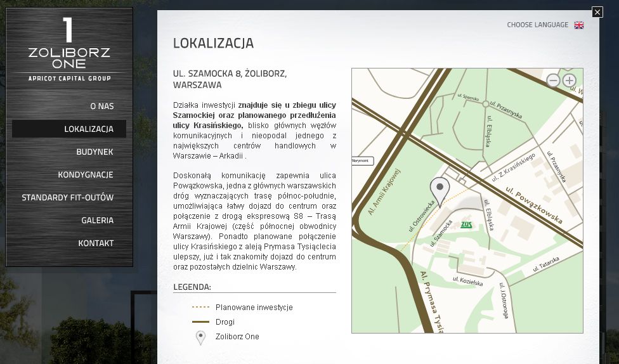Click the brown Drogi legend line
This screenshot has height=364, width=619.
[200, 322]
